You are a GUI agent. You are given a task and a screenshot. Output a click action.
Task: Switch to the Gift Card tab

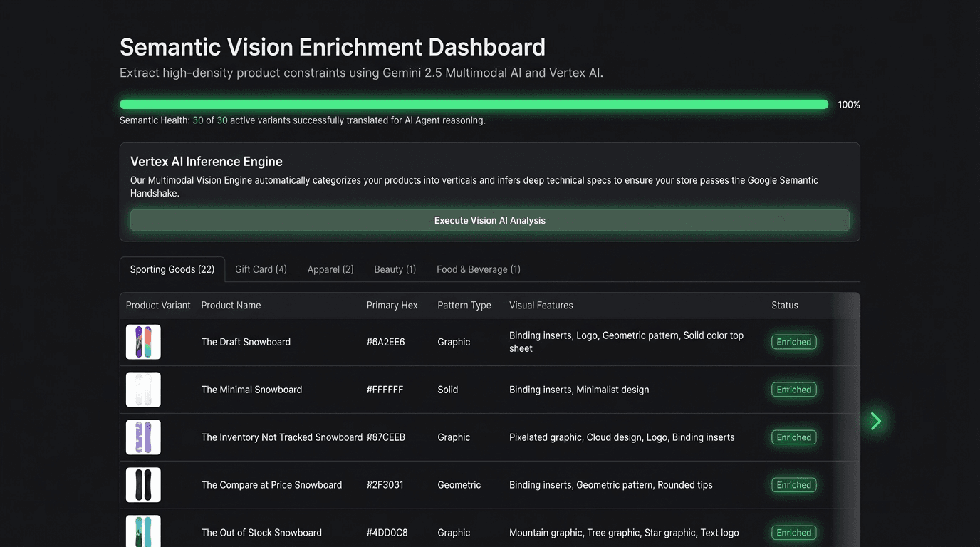pyautogui.click(x=261, y=269)
